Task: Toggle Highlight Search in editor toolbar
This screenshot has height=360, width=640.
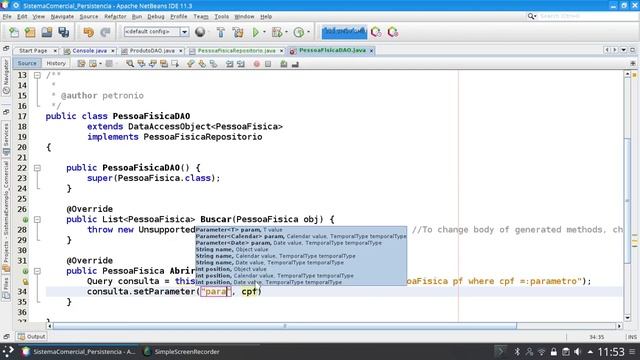Action: click(164, 64)
